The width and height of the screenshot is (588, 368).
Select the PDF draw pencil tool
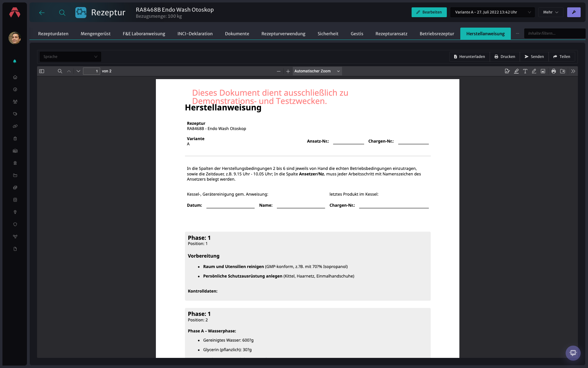[534, 71]
